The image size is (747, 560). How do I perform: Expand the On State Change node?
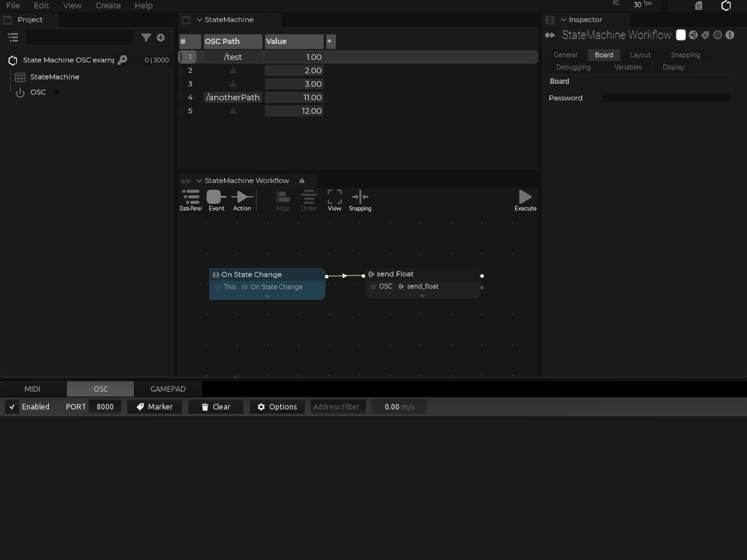(267, 297)
